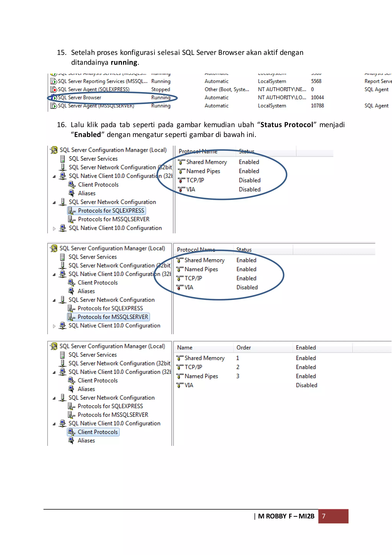Click VIA icon in MSSQLSERVER protocols list
Image resolution: width=392 pixels, height=555 pixels.
coord(180,287)
